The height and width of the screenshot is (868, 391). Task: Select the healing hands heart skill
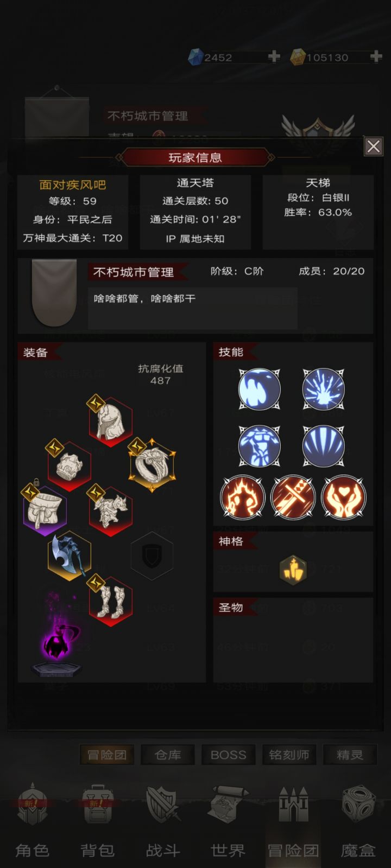[x=343, y=497]
